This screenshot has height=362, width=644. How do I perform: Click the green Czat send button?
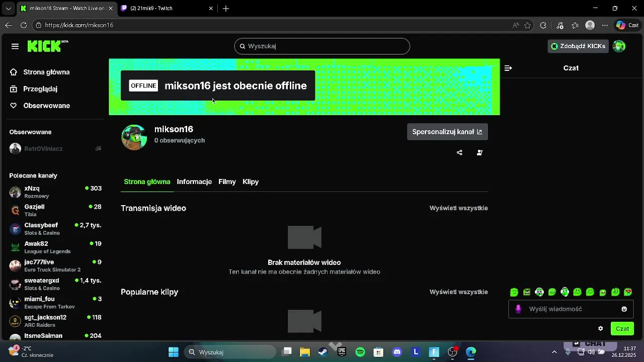click(622, 329)
